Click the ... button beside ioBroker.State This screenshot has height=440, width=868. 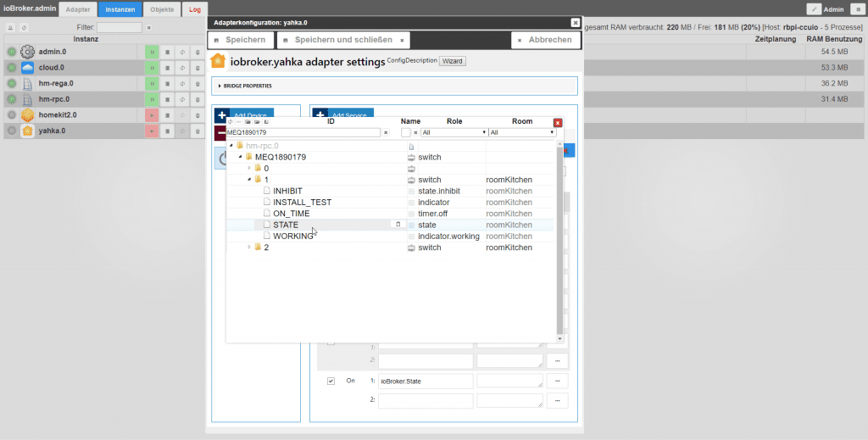558,382
